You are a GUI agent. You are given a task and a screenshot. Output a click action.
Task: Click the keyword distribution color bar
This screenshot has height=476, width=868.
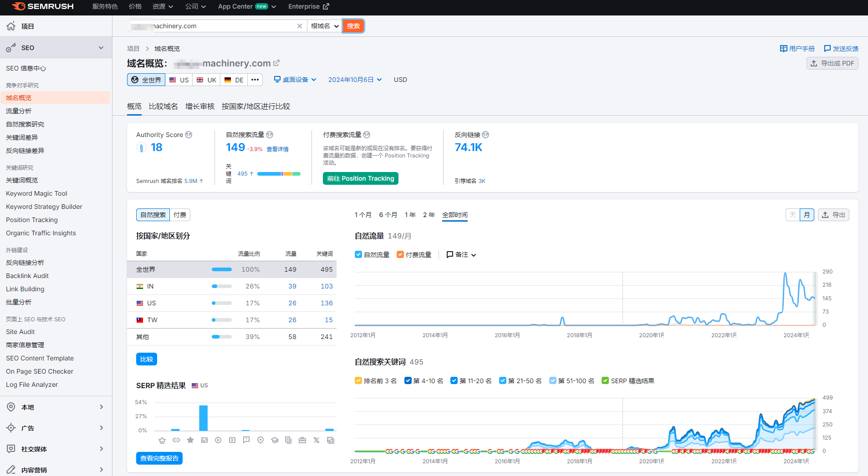tap(279, 174)
